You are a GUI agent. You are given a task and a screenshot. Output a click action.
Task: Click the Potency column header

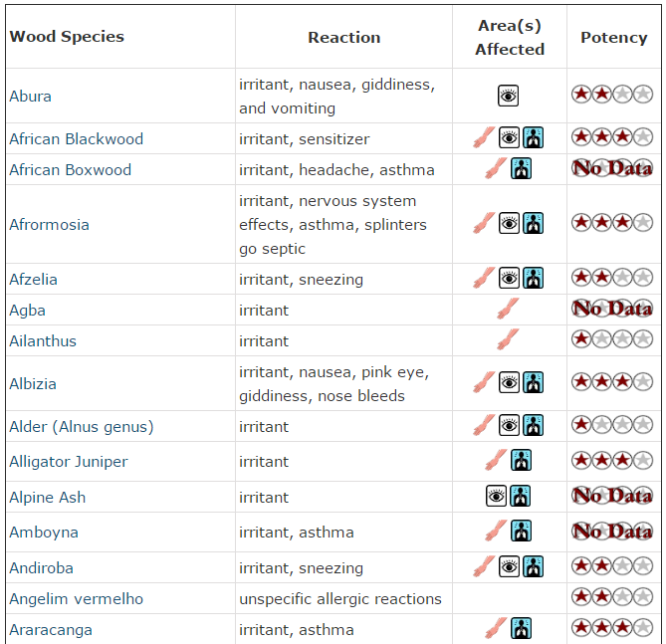pos(614,38)
